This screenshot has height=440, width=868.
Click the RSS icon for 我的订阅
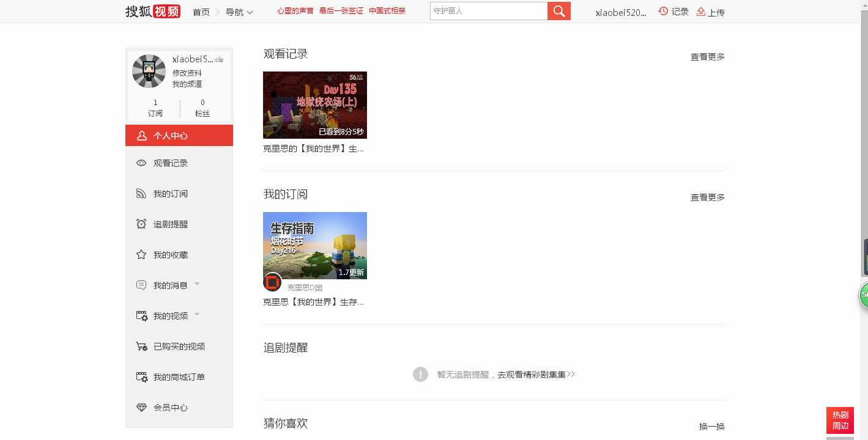point(141,194)
